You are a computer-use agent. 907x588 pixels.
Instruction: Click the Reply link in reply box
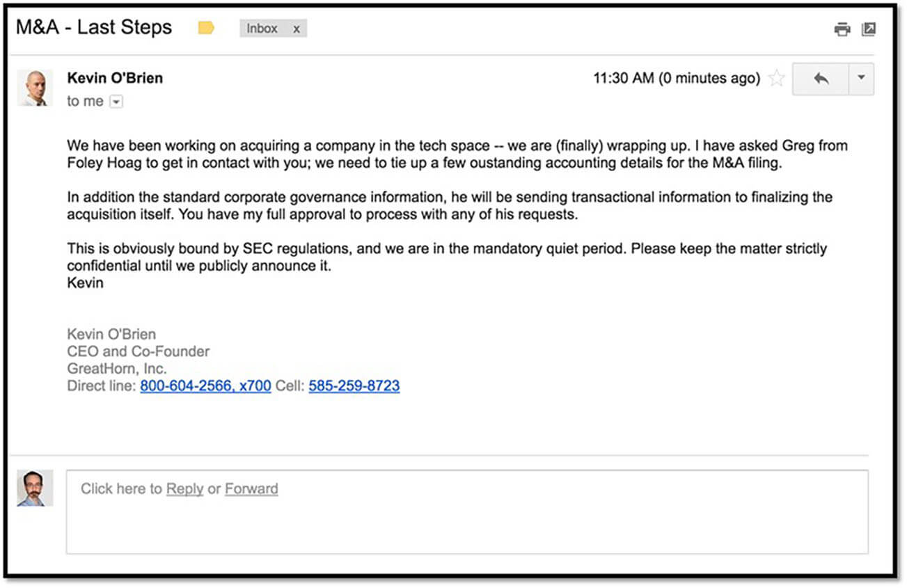click(x=184, y=488)
